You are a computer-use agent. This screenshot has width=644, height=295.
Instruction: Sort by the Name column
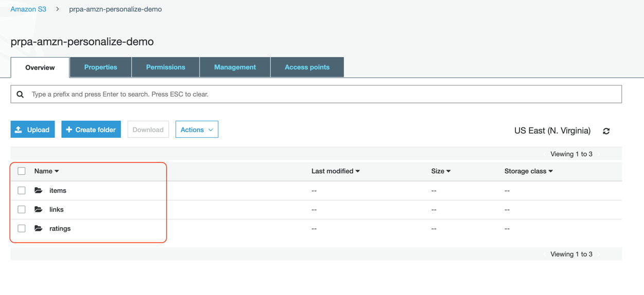coord(46,171)
